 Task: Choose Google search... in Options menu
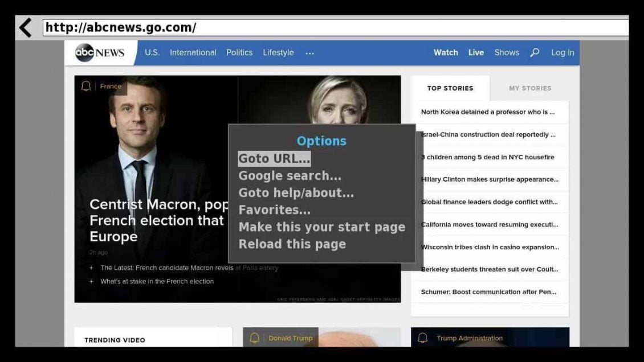pyautogui.click(x=290, y=176)
